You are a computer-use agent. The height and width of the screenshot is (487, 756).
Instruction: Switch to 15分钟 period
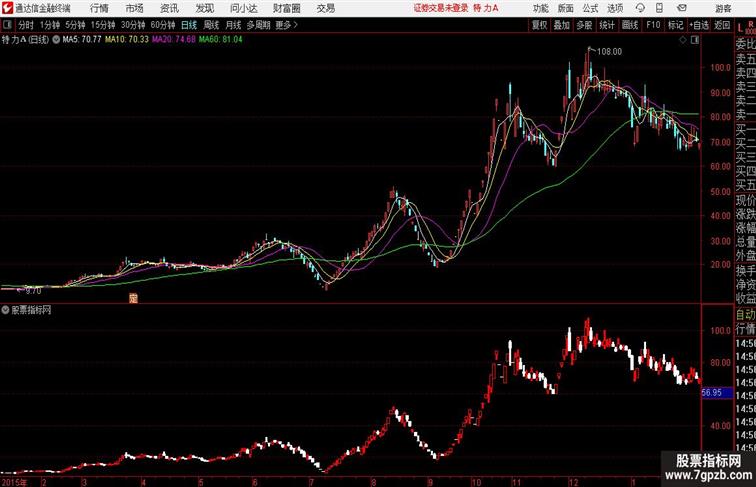(x=103, y=25)
